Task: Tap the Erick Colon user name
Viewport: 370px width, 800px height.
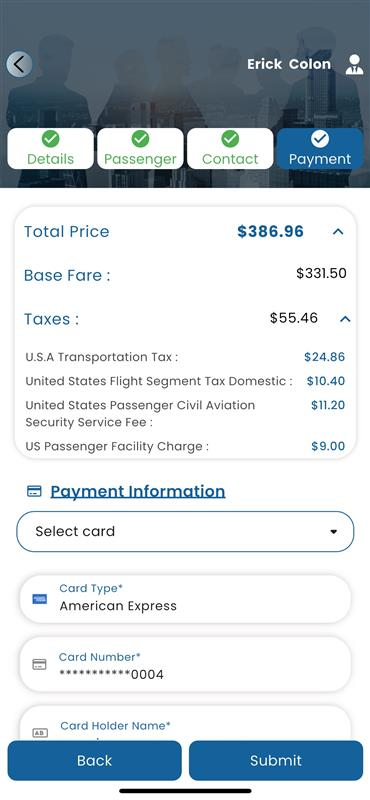Action: coord(289,64)
